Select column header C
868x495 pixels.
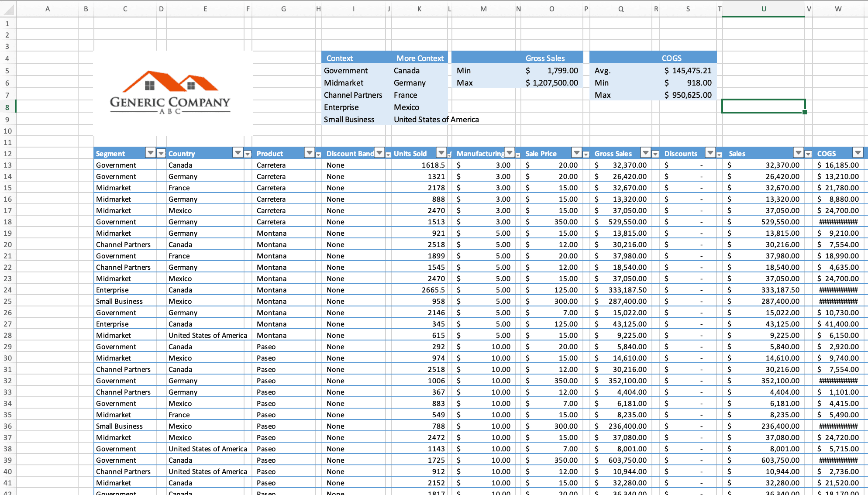point(125,9)
